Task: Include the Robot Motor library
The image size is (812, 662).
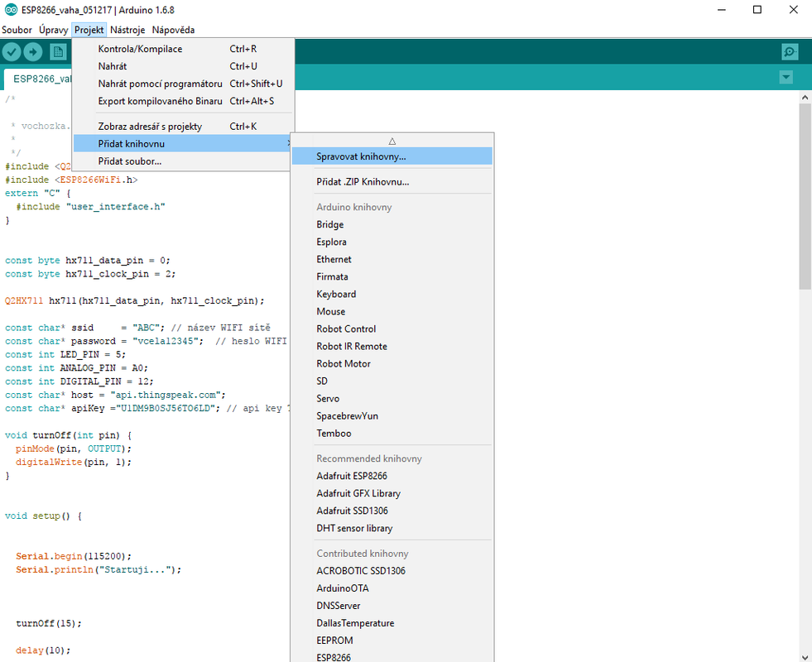Action: tap(392, 363)
